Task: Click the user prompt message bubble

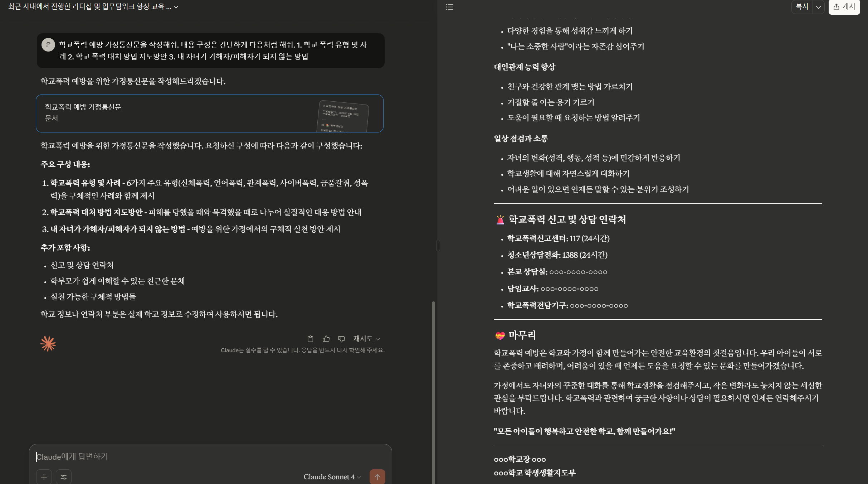Action: [210, 50]
